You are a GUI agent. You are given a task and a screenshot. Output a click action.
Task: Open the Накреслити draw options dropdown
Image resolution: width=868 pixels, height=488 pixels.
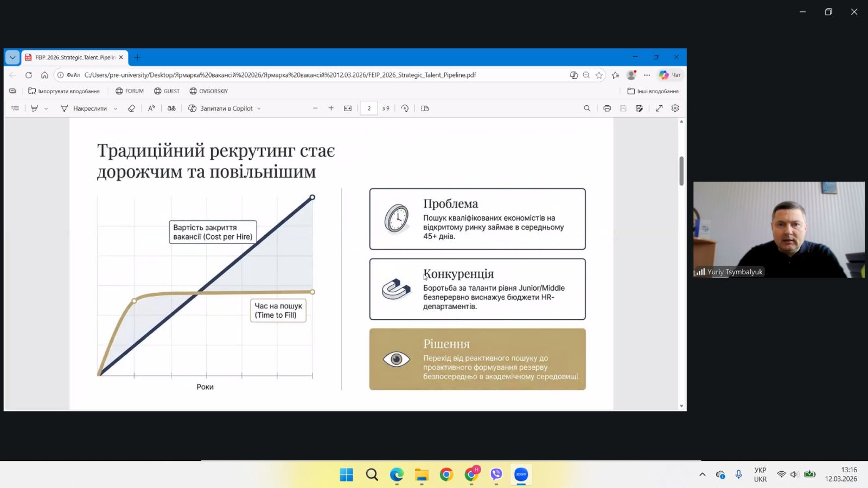[116, 108]
